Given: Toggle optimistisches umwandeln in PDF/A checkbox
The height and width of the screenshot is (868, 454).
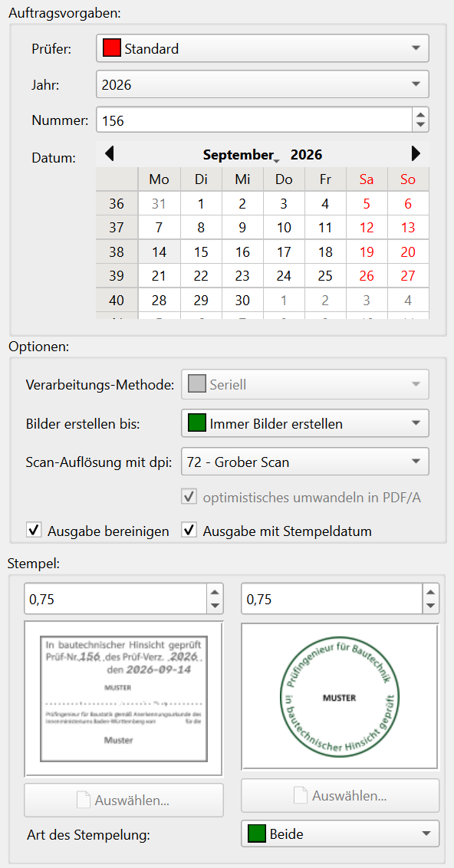Looking at the screenshot, I should tap(190, 497).
